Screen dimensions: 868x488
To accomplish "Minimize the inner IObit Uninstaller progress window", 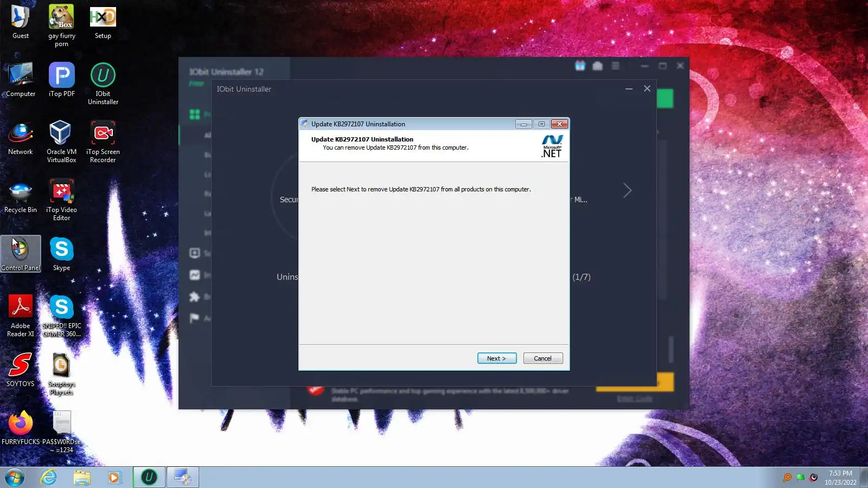I will (x=629, y=88).
